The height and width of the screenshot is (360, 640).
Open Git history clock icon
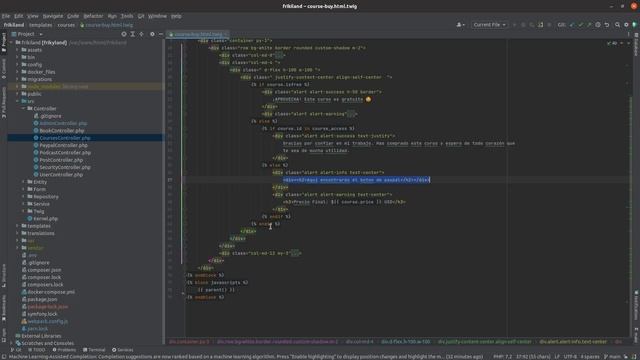598,25
